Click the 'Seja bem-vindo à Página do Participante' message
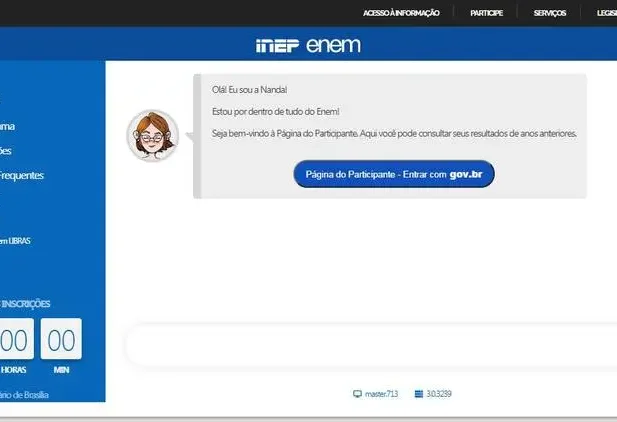Screen dimensions: 617x422 coord(394,133)
